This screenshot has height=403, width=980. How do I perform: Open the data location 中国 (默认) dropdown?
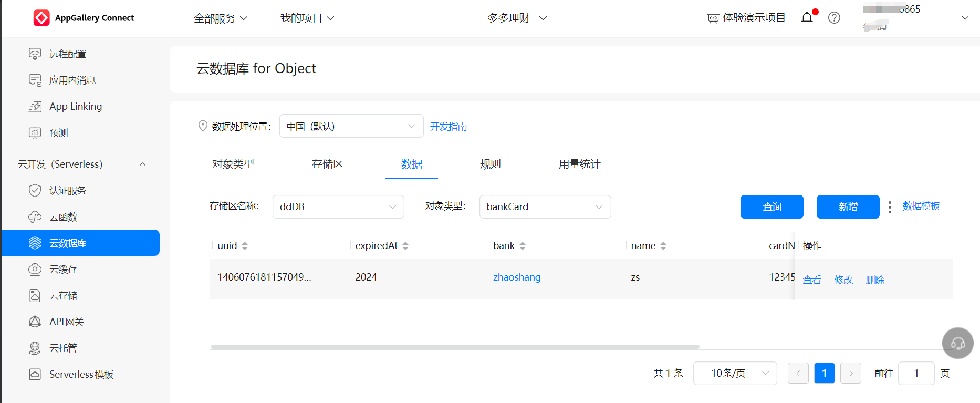[x=351, y=126]
